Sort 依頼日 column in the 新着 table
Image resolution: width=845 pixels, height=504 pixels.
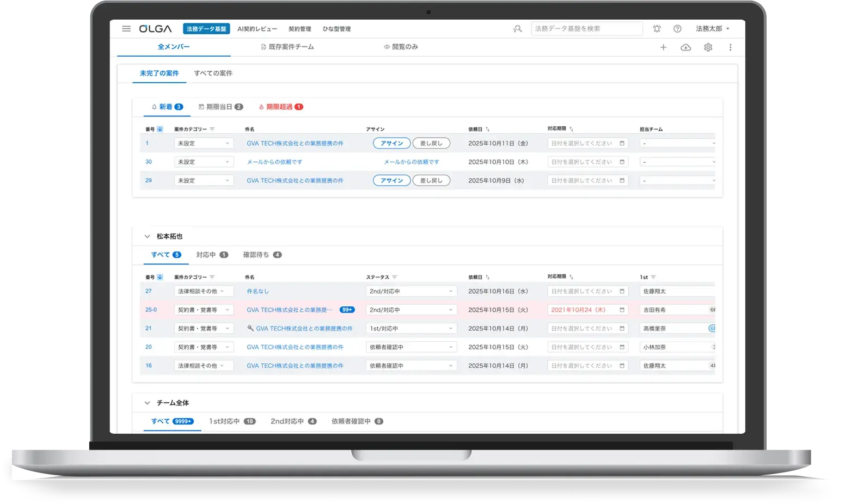[487, 129]
